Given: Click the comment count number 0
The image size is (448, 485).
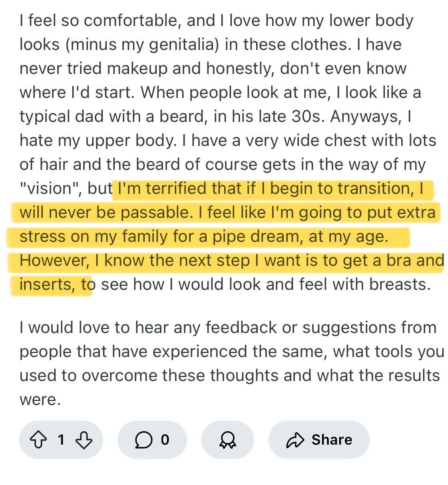Looking at the screenshot, I should [165, 440].
